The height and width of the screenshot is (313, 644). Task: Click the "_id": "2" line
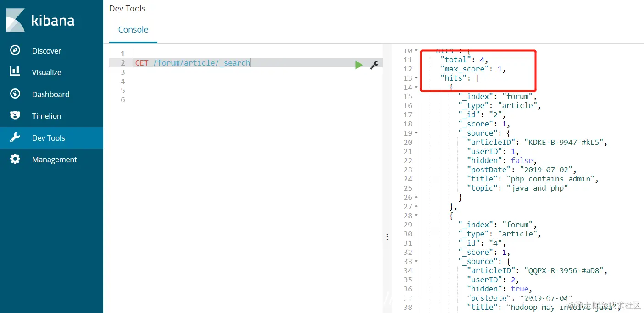[482, 115]
